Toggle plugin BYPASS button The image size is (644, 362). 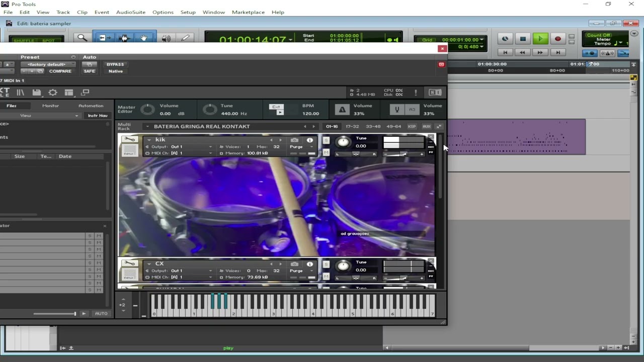click(115, 64)
